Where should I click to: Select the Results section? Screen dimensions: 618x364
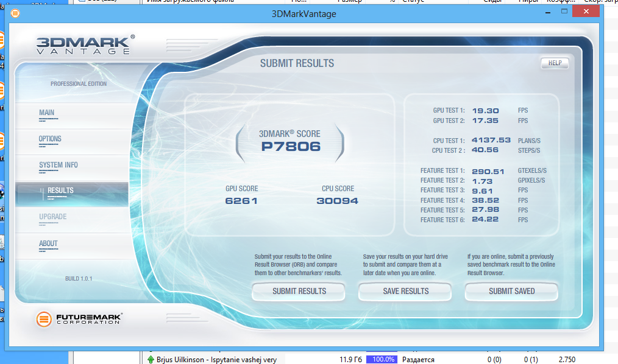tap(72, 194)
